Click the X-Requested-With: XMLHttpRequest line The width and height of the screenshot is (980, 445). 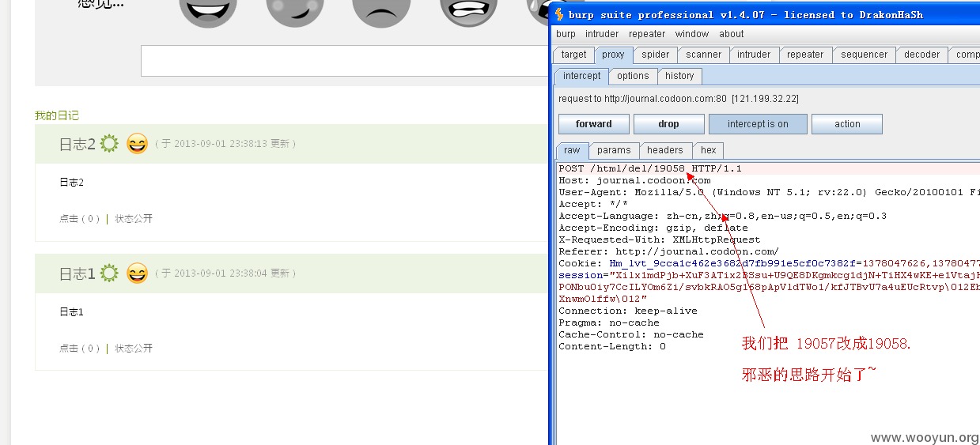point(660,239)
